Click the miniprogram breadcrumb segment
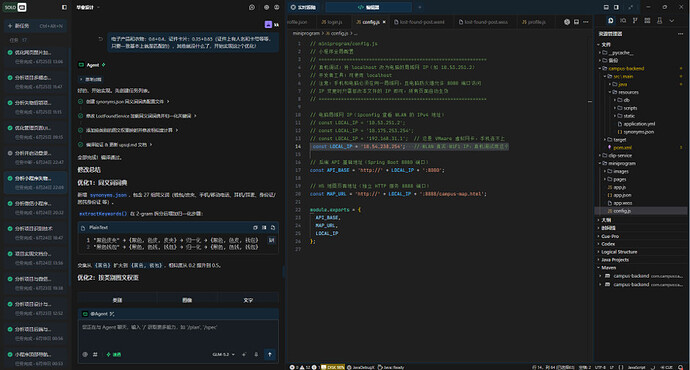 [x=305, y=33]
